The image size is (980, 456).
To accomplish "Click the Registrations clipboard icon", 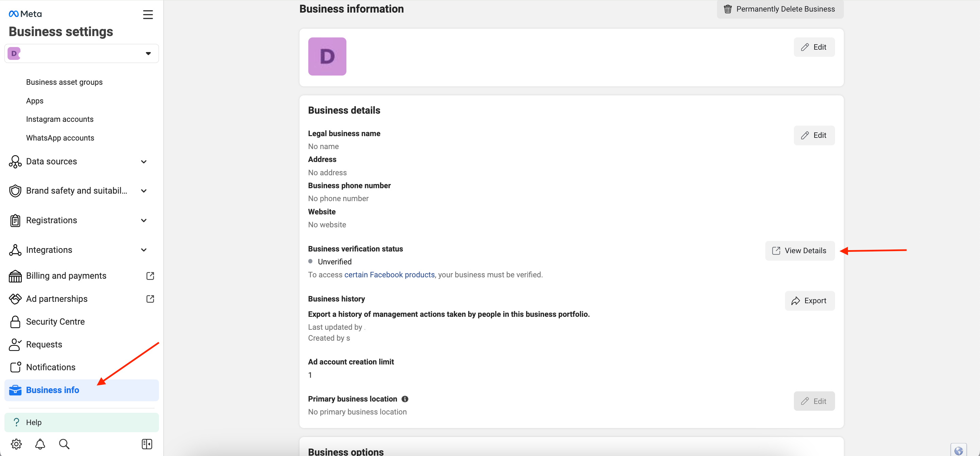I will click(x=15, y=221).
